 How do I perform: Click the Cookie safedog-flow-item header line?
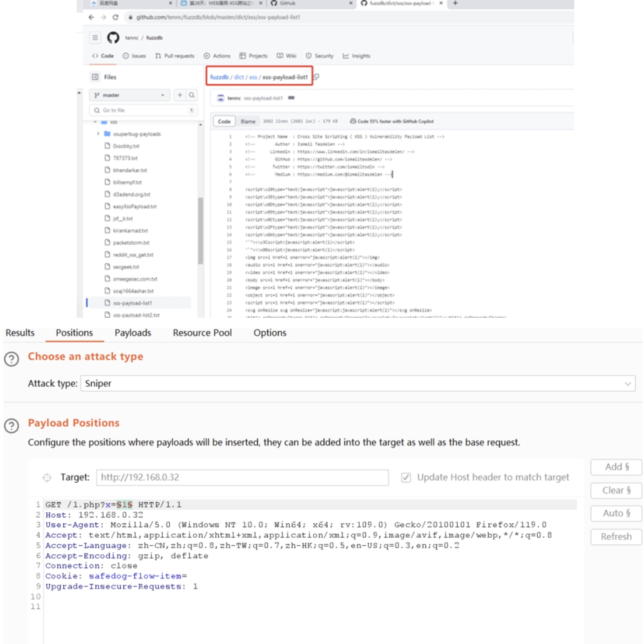click(116, 576)
